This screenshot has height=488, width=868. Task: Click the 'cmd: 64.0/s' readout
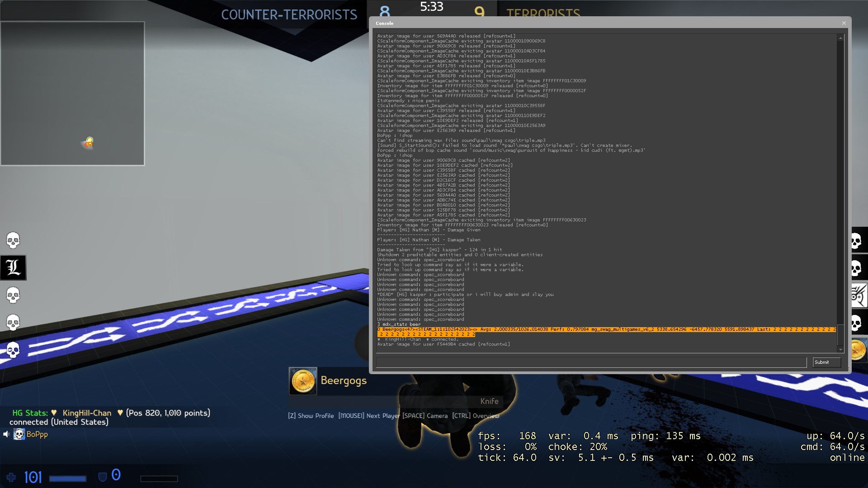833,447
